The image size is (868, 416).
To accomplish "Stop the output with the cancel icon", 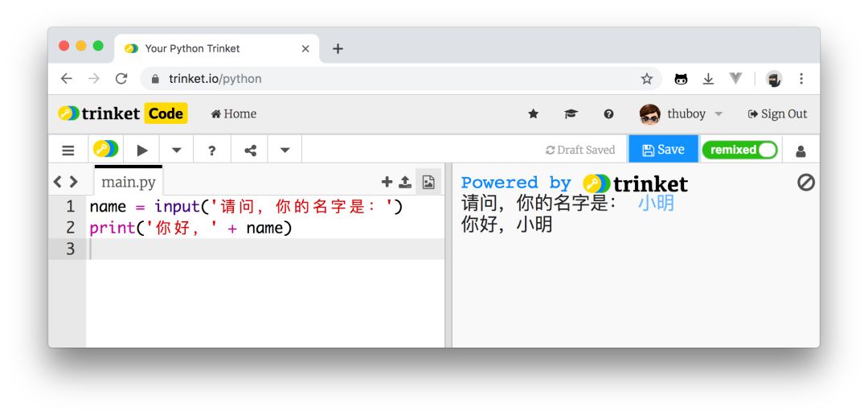I will coord(805,183).
